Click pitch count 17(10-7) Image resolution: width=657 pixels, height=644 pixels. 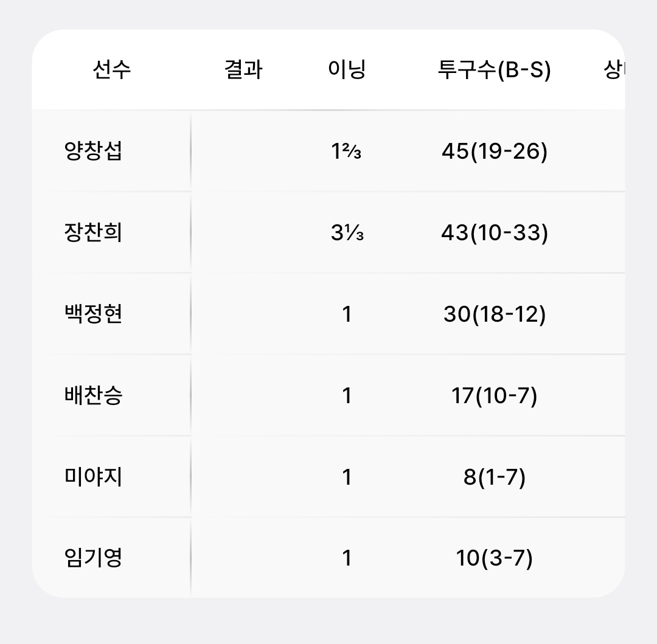coord(494,395)
